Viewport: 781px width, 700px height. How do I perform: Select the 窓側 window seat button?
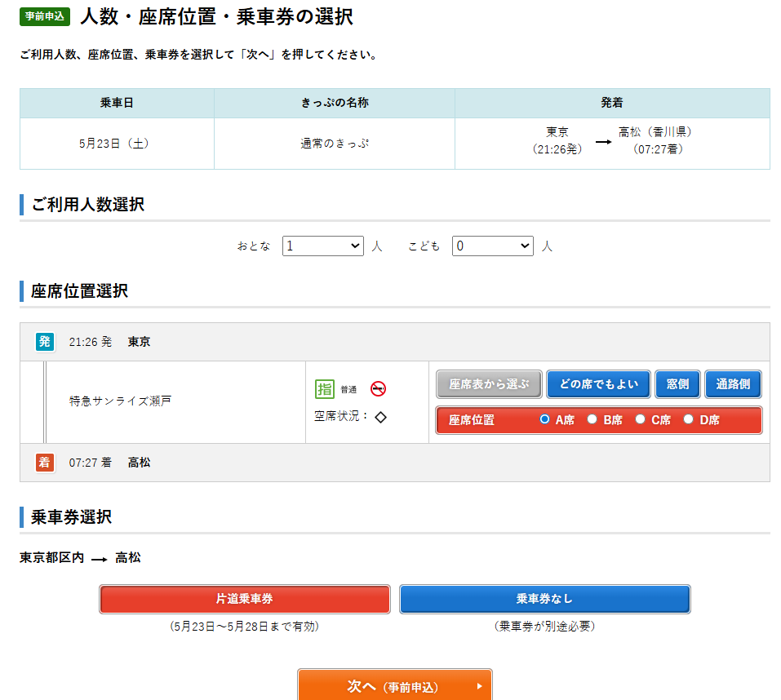[x=677, y=384]
